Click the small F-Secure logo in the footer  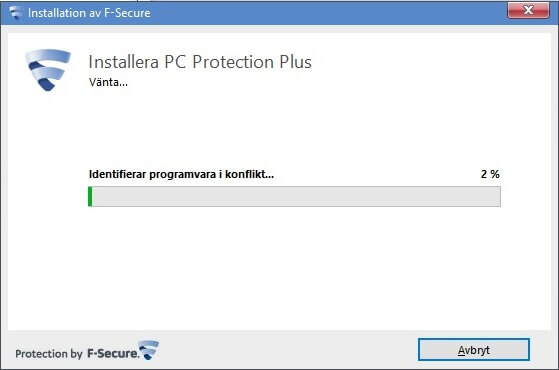(149, 350)
